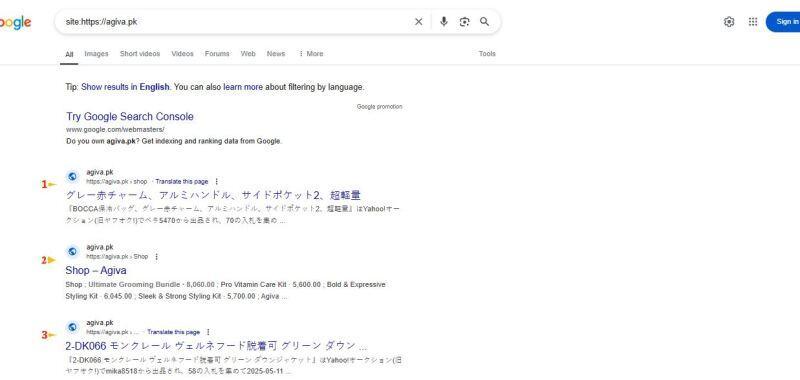Switch to the Images tab
This screenshot has height=380, width=800.
tap(96, 54)
